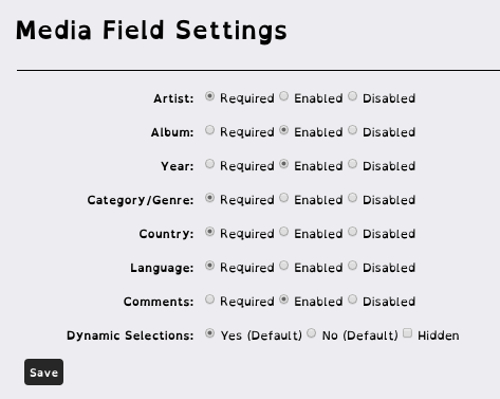The image size is (500, 399).
Task: Disable the Album field
Action: (353, 130)
